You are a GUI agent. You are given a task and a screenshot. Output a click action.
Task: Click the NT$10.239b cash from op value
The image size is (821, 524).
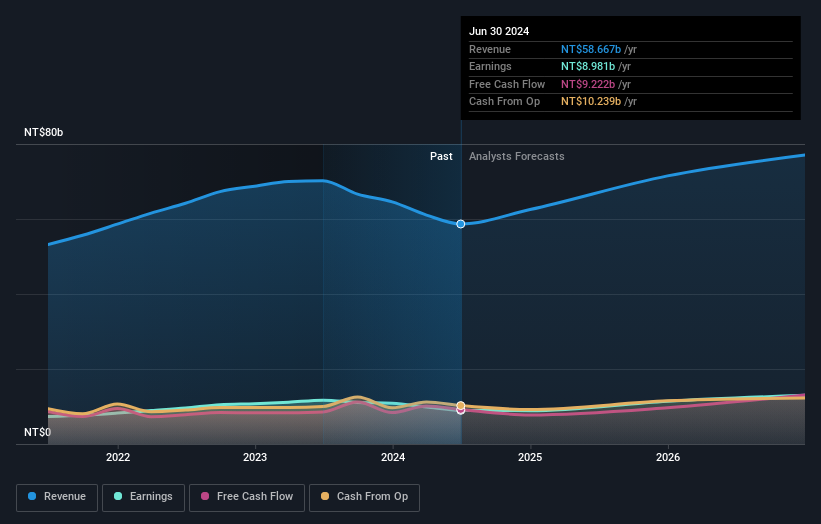[x=591, y=102]
